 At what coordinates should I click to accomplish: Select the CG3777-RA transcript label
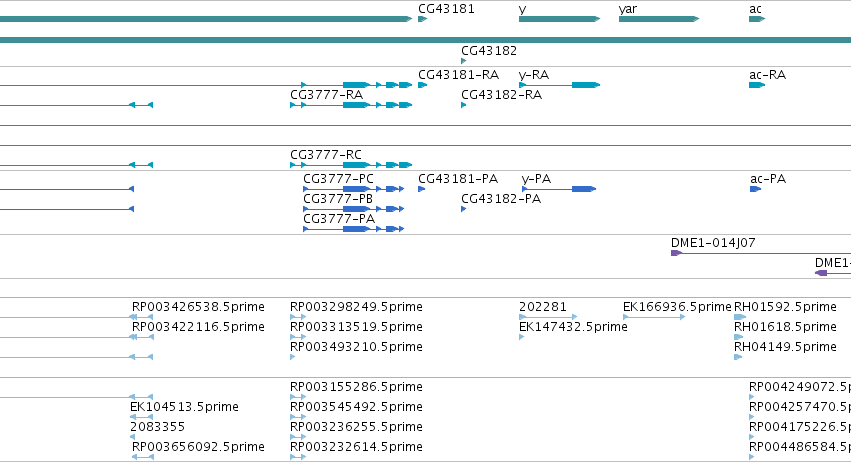pos(326,94)
